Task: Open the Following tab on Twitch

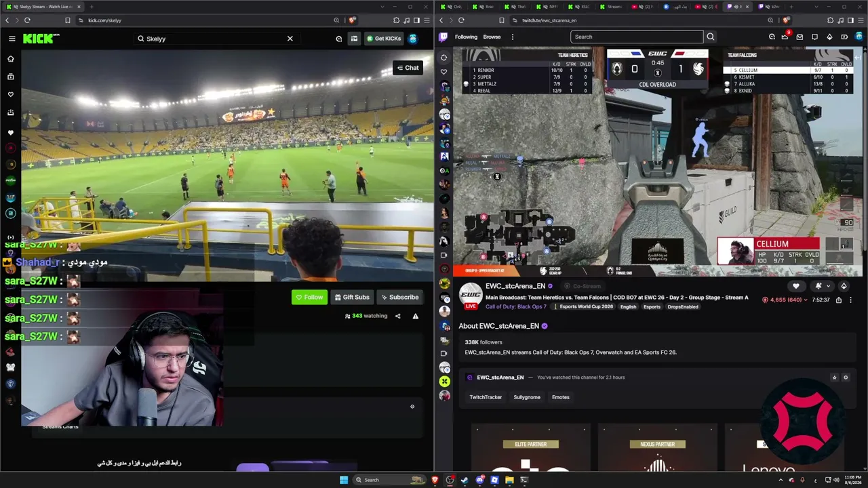Action: click(466, 37)
